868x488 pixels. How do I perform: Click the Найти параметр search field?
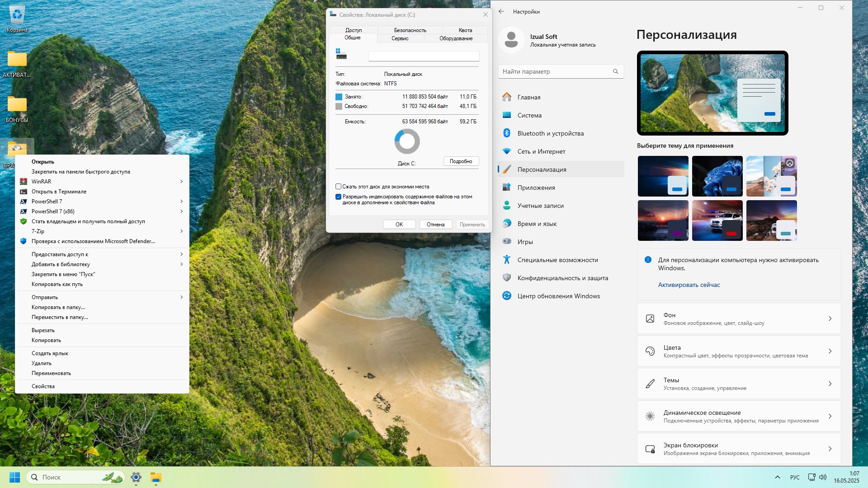click(561, 71)
